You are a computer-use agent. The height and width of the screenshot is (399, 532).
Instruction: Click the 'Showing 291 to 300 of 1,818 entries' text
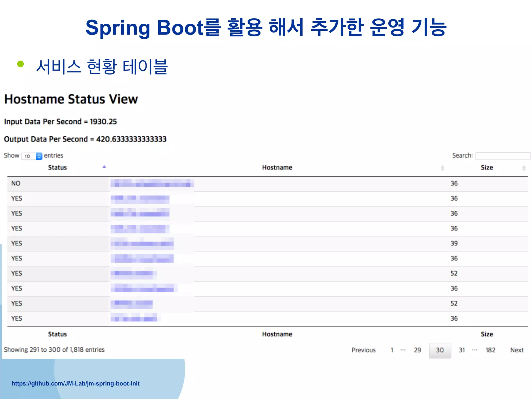(x=54, y=350)
